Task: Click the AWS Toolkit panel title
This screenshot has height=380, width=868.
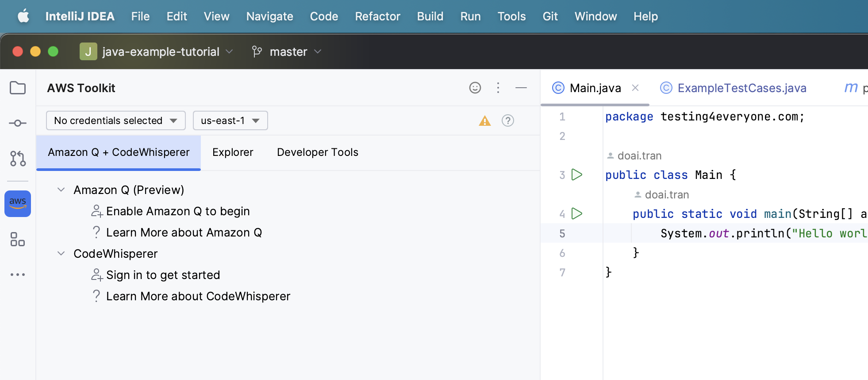Action: pos(81,88)
